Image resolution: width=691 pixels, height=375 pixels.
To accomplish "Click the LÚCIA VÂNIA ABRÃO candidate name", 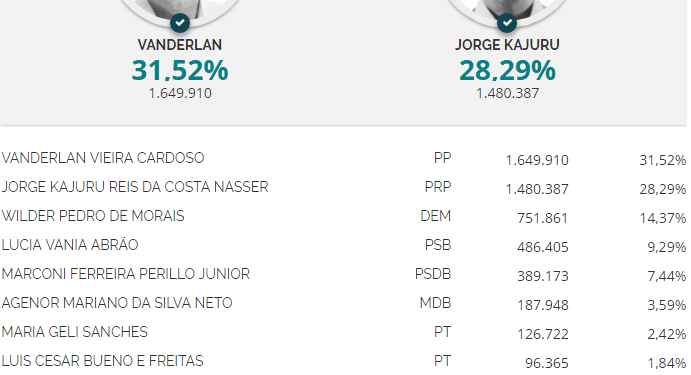I will coord(70,245).
